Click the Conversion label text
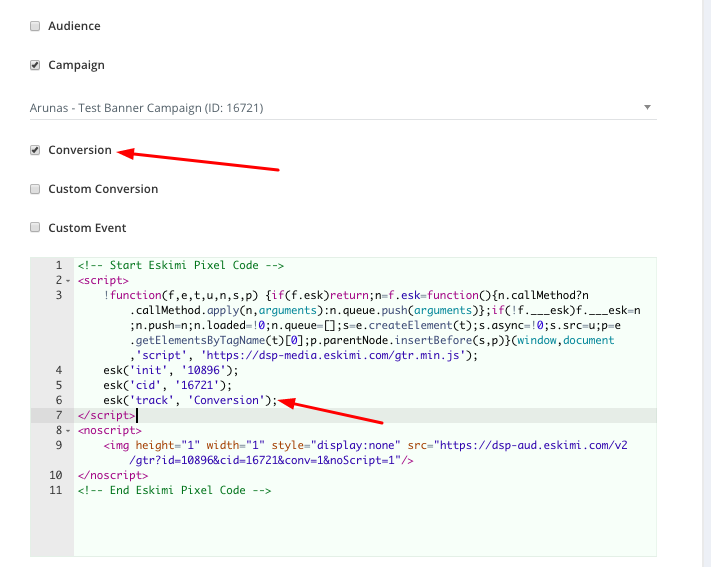The width and height of the screenshot is (711, 567). [x=80, y=150]
